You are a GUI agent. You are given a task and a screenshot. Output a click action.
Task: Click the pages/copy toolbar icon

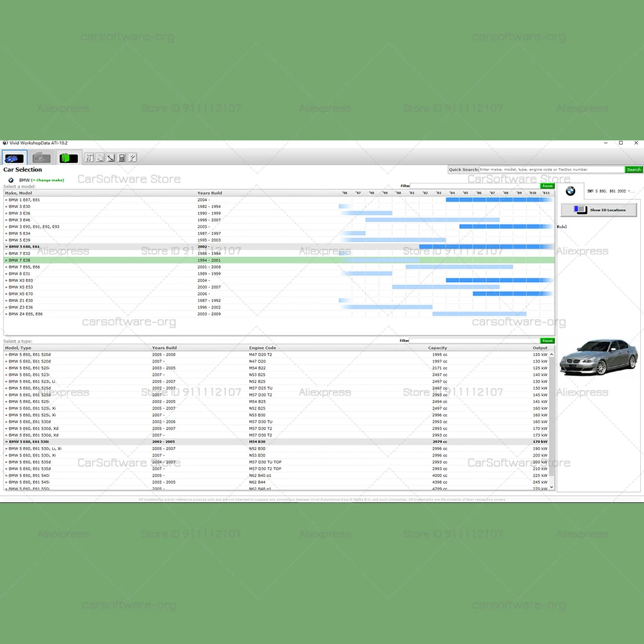coord(100,158)
